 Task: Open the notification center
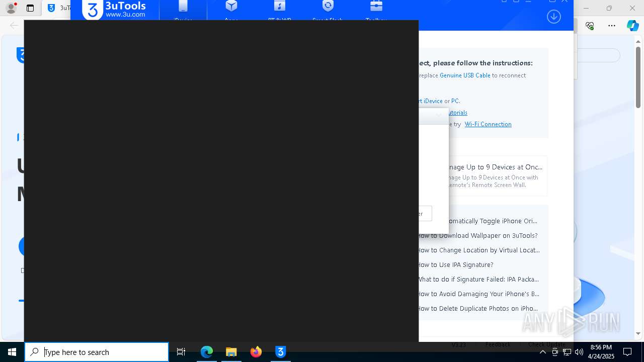[x=627, y=352]
